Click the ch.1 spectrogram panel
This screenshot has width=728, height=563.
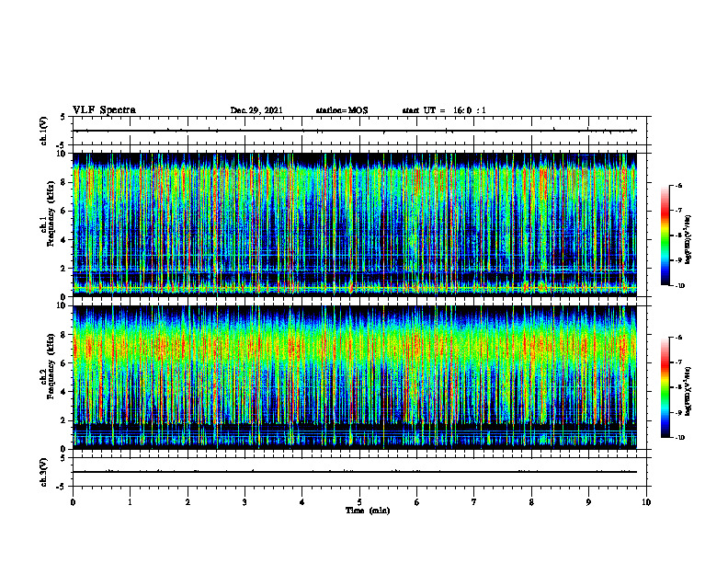[354, 224]
